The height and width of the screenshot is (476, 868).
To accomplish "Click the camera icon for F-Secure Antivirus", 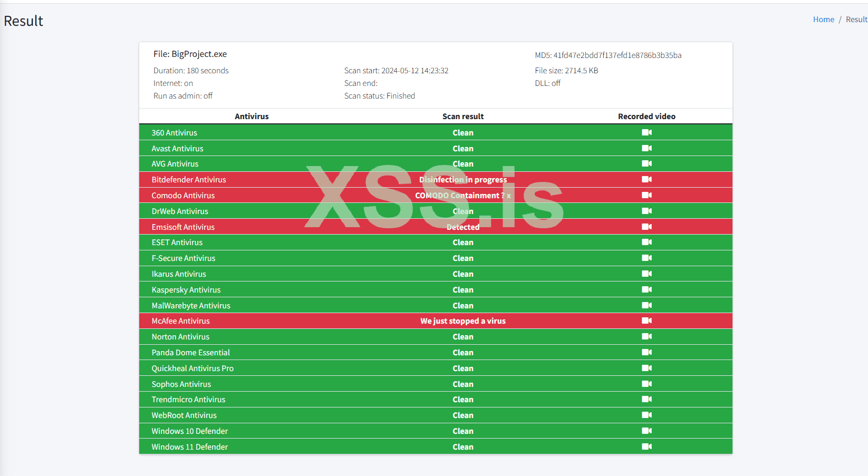I will pyautogui.click(x=647, y=258).
